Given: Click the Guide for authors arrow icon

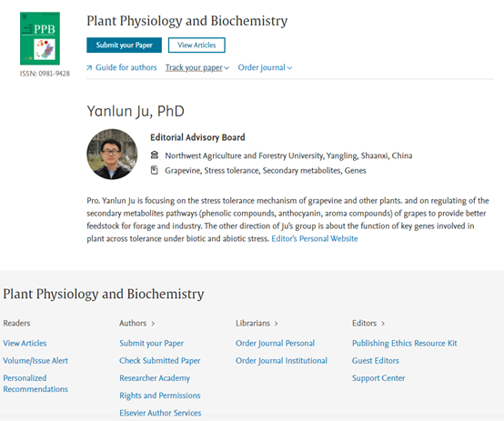Looking at the screenshot, I should (x=89, y=68).
